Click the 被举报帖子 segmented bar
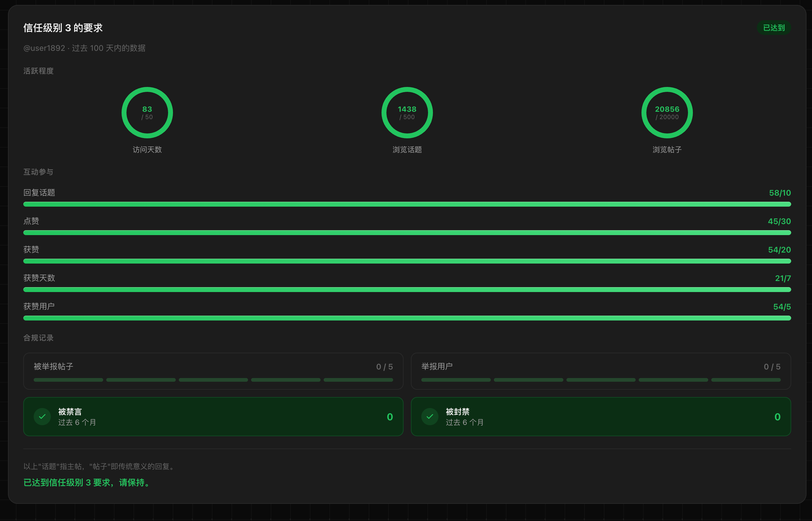 [213, 380]
